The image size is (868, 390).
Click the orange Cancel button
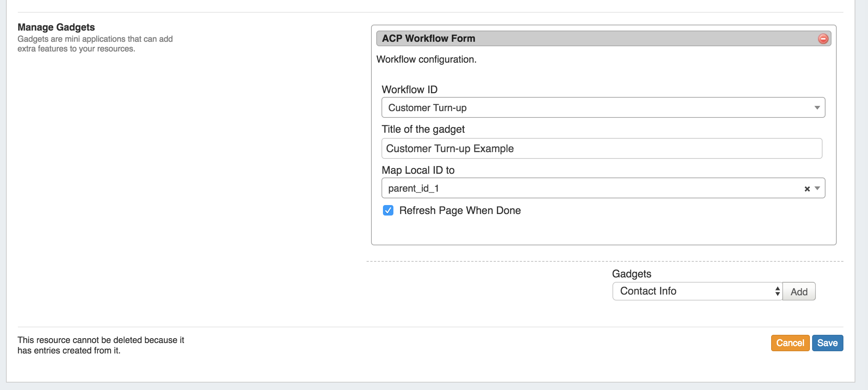click(790, 343)
